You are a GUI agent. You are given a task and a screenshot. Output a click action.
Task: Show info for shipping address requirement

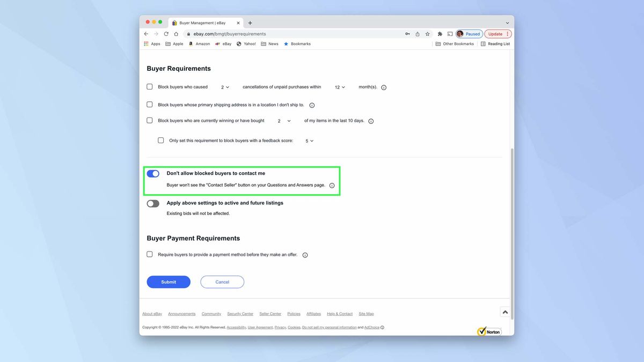312,105
